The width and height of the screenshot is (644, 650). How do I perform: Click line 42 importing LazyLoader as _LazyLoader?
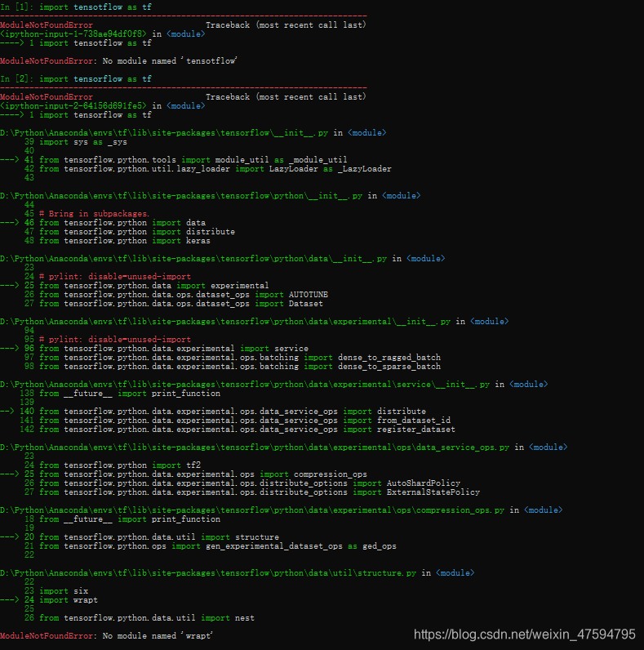(x=207, y=169)
